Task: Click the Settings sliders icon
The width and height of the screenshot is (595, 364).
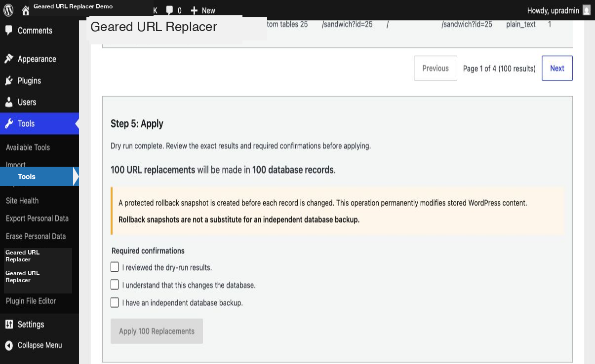Action: [x=9, y=324]
